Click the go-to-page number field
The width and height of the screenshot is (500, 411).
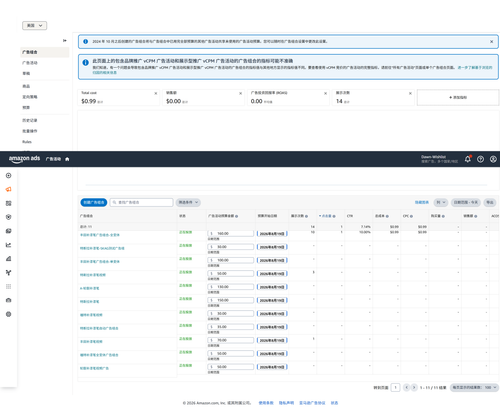click(395, 387)
